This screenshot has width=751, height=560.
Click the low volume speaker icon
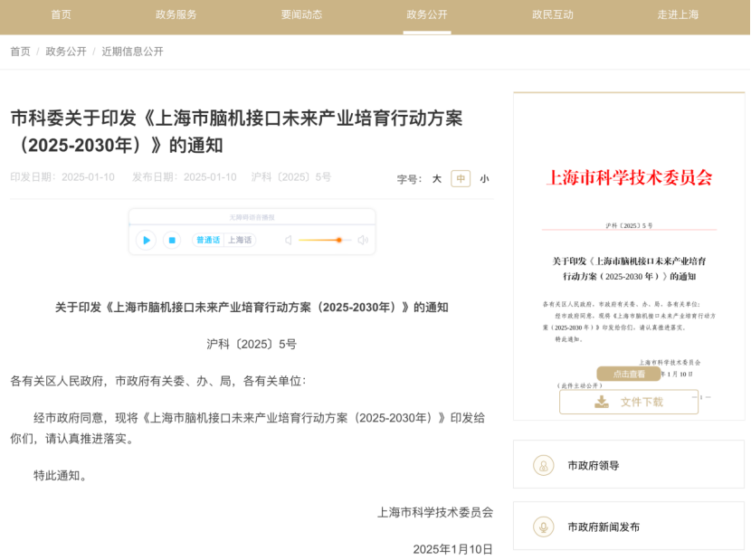coord(289,240)
